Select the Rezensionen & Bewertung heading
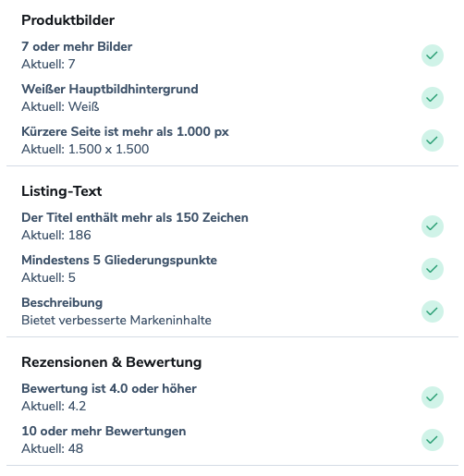Viewport: 464px width, 476px height. pos(112,362)
